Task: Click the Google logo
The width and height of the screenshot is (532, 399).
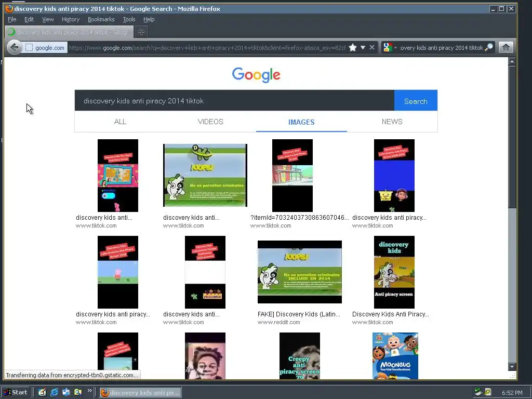Action: point(256,75)
